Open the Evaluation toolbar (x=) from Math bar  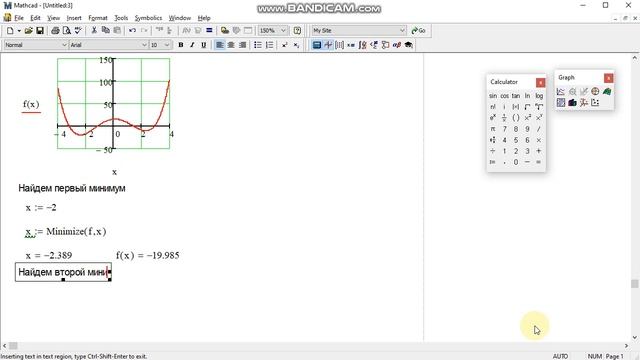351,45
